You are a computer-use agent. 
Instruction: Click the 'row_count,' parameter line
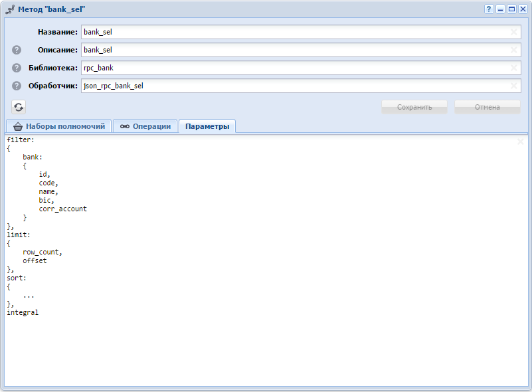(x=43, y=252)
